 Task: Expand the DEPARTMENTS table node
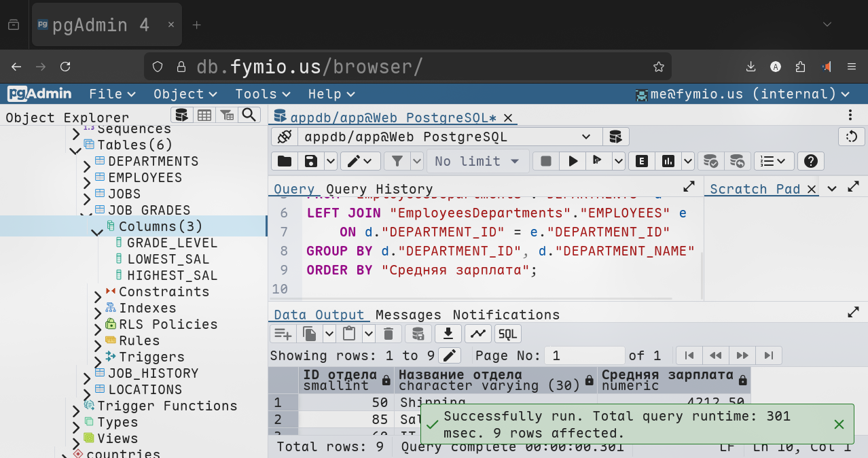pyautogui.click(x=87, y=162)
